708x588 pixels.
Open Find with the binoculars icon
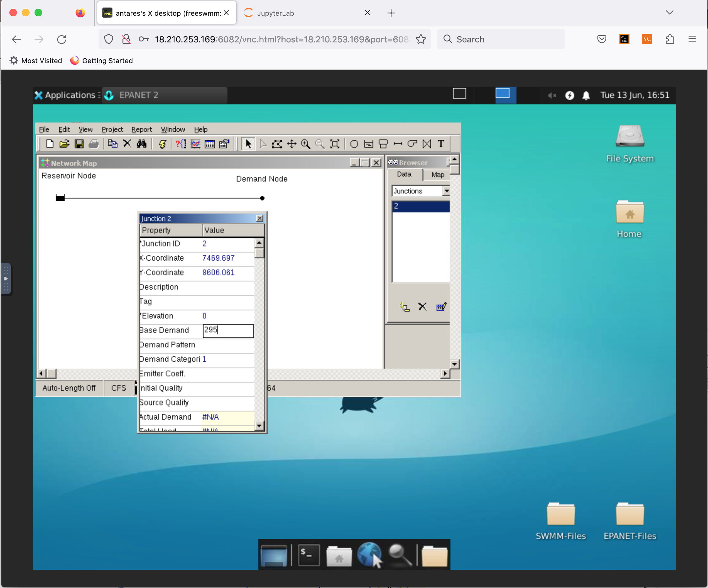click(x=142, y=144)
